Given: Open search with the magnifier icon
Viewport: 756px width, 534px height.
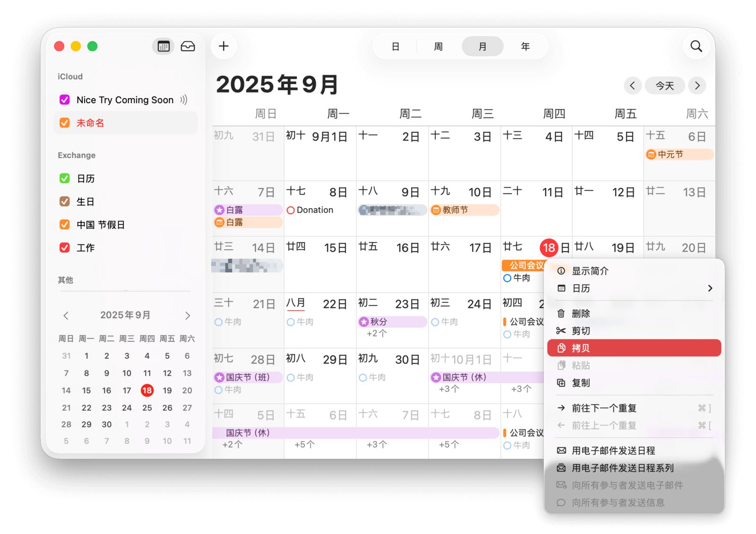Looking at the screenshot, I should point(696,46).
